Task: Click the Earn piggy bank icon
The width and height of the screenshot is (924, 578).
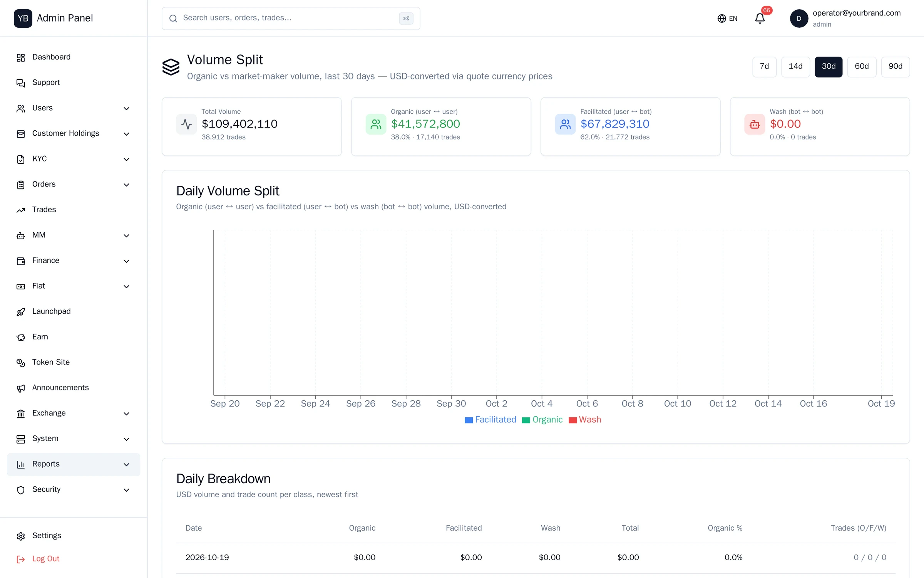Action: pyautogui.click(x=21, y=337)
